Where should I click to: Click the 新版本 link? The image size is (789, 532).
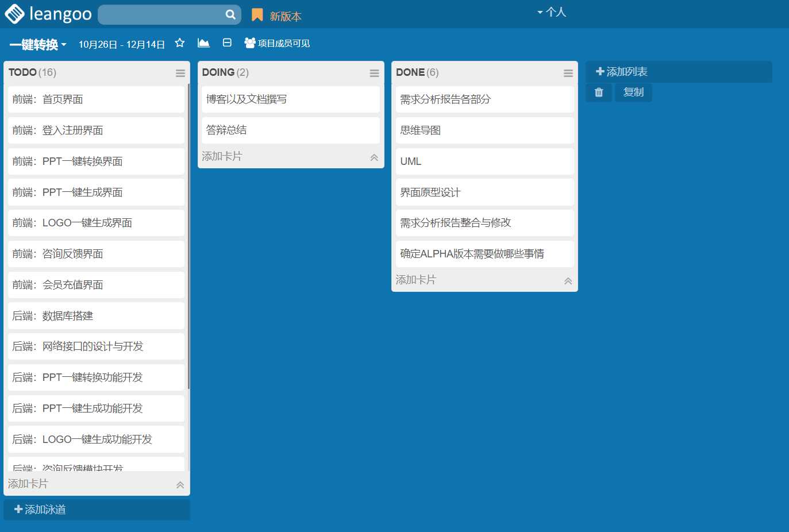click(286, 16)
